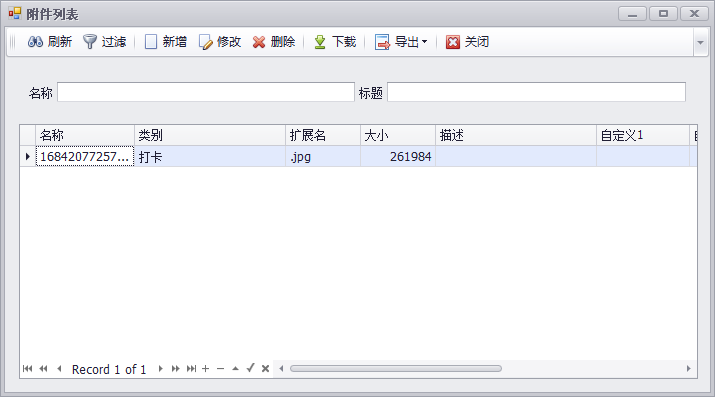The image size is (715, 397).
Task: Confirm the edit with the navigator checkmark button
Action: coord(250,368)
